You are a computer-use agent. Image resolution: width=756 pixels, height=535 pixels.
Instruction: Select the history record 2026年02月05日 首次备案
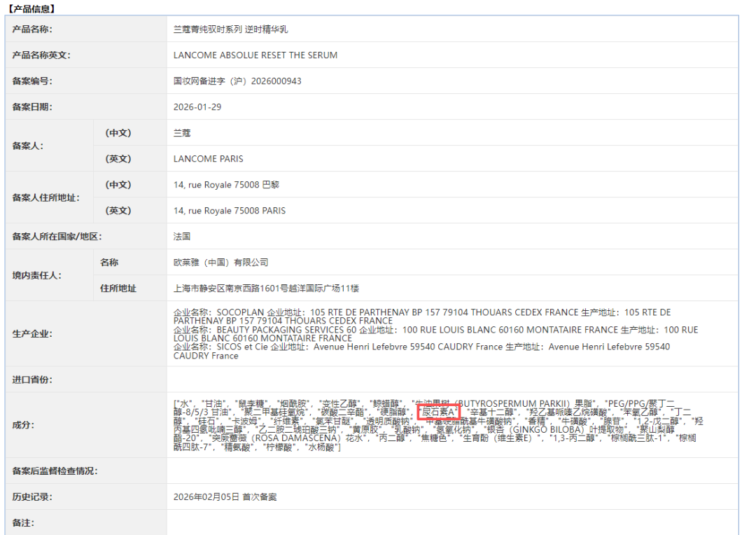tap(225, 497)
